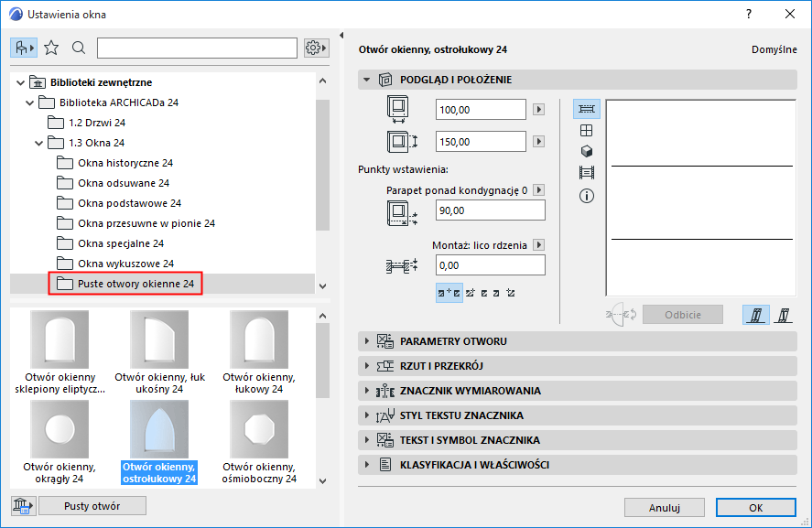The height and width of the screenshot is (528, 812).
Task: Open the Okna historyczne 24 folder
Action: [x=115, y=163]
